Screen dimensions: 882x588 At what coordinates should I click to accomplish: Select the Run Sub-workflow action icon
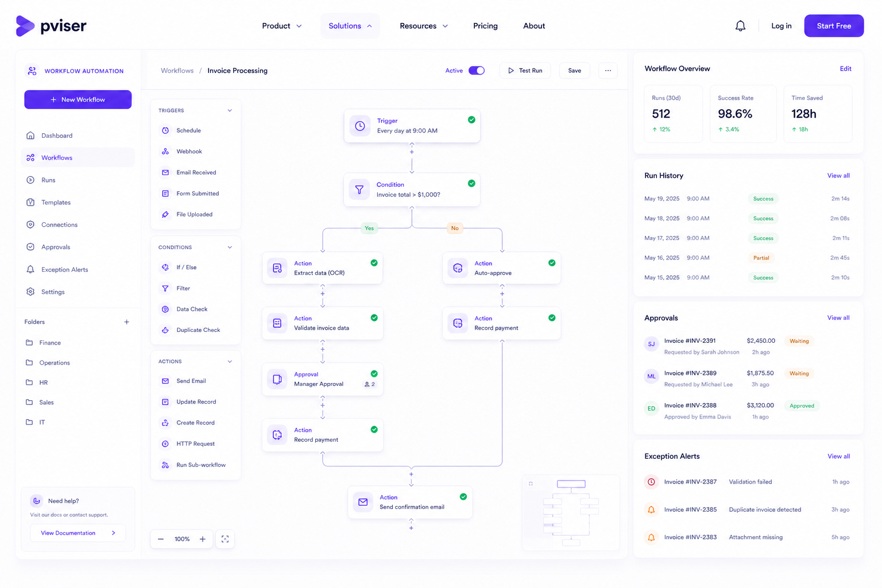point(165,465)
